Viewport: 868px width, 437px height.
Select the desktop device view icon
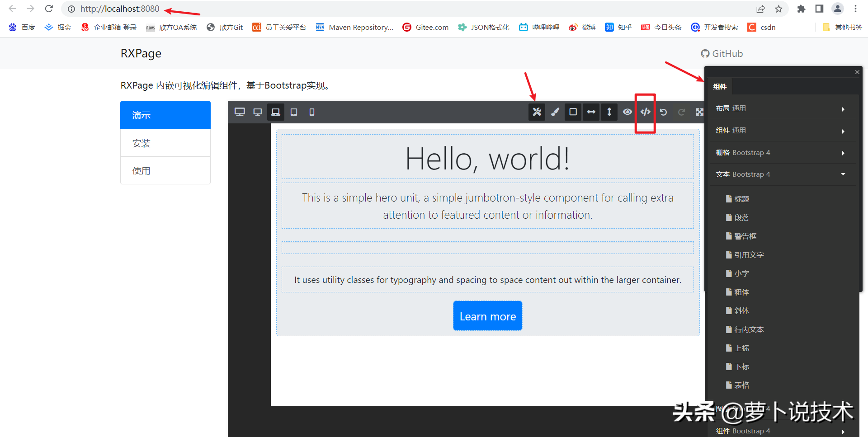[x=240, y=112]
